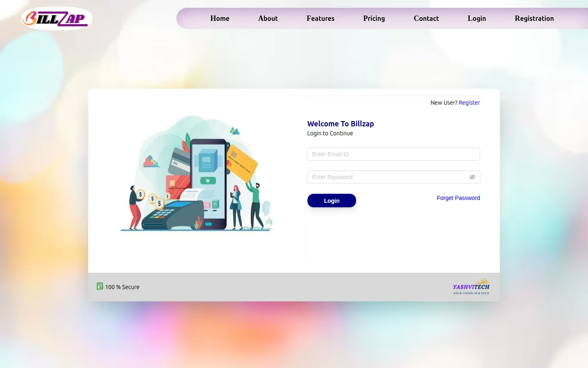588x368 pixels.
Task: Focus the Enter Password field
Action: pos(394,177)
